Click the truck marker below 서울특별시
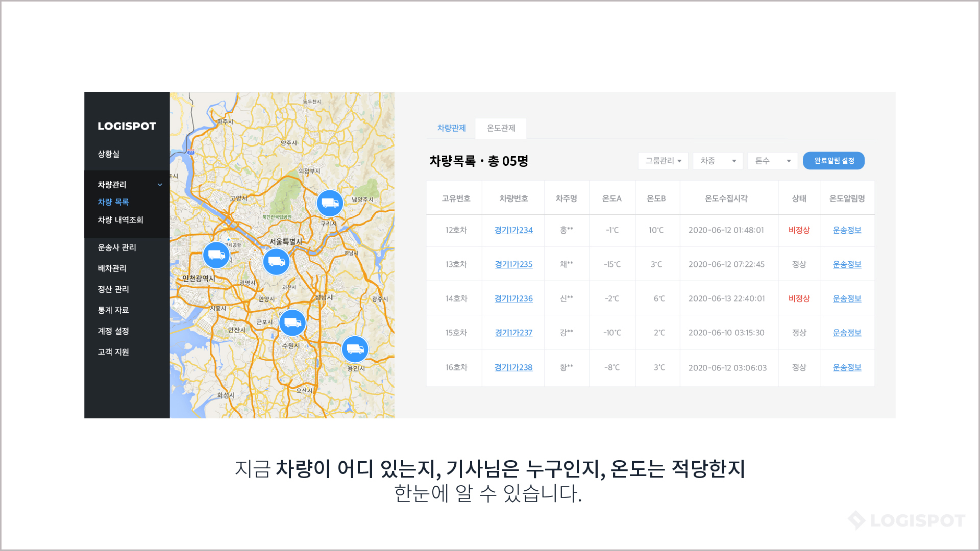980x551 pixels. pos(276,262)
